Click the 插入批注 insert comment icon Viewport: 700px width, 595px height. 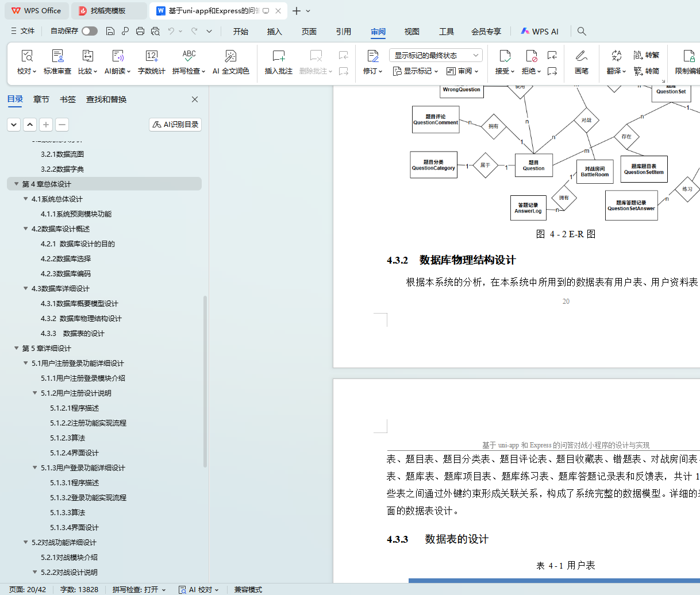tap(278, 56)
